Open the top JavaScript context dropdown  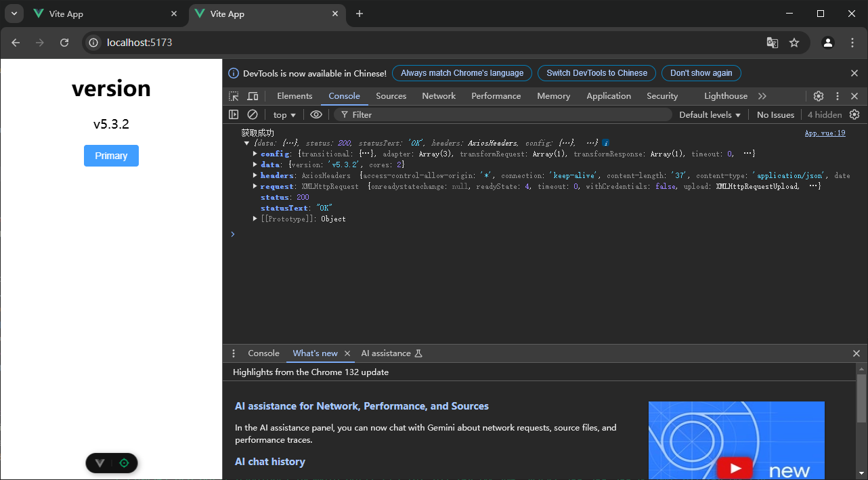tap(284, 115)
